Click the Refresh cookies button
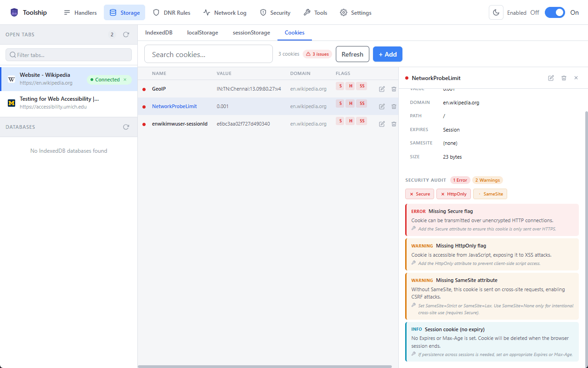588x368 pixels. (x=352, y=54)
